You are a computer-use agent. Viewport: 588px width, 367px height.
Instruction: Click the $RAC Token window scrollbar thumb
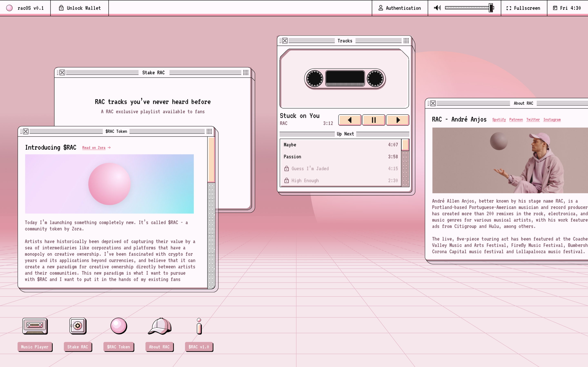coord(211,159)
